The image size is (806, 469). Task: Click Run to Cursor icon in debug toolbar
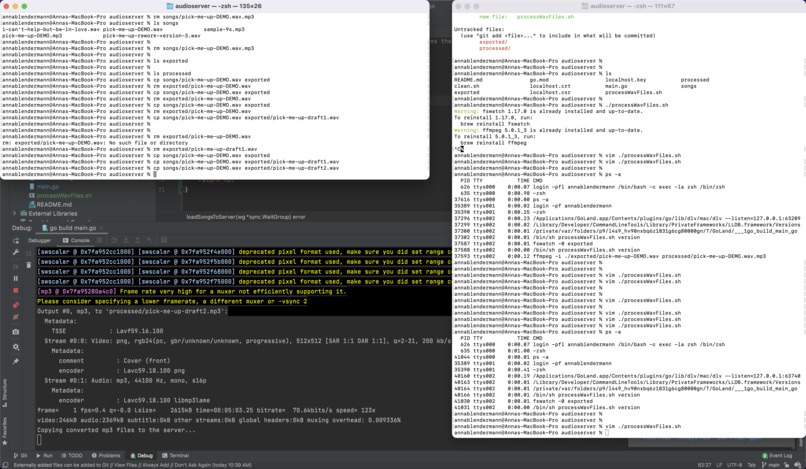tap(150, 240)
